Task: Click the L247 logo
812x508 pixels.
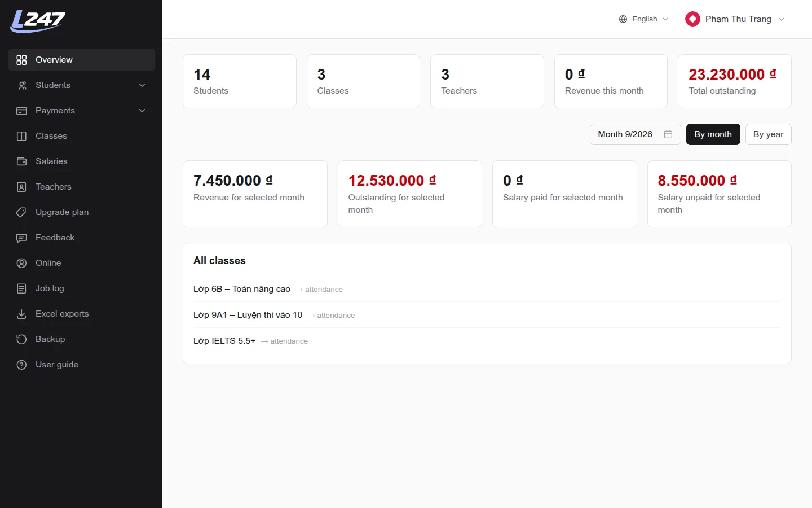Action: [38, 21]
